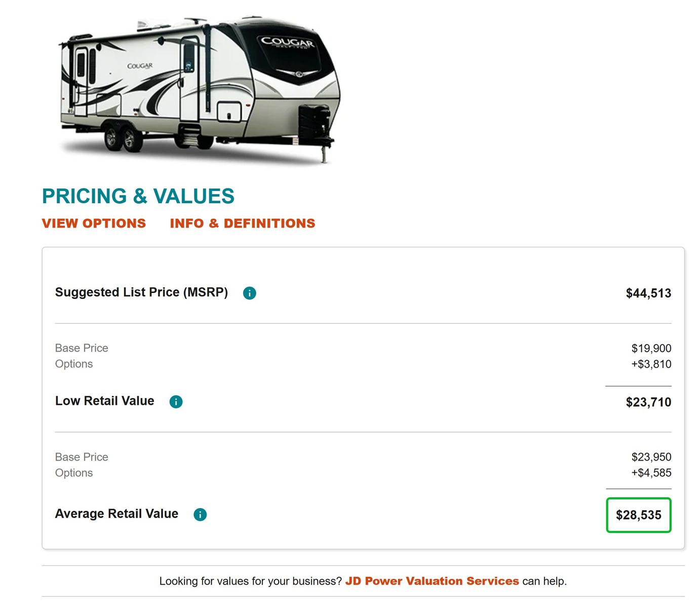Click the PRICING & VALUES heading
The width and height of the screenshot is (700, 608).
point(138,196)
